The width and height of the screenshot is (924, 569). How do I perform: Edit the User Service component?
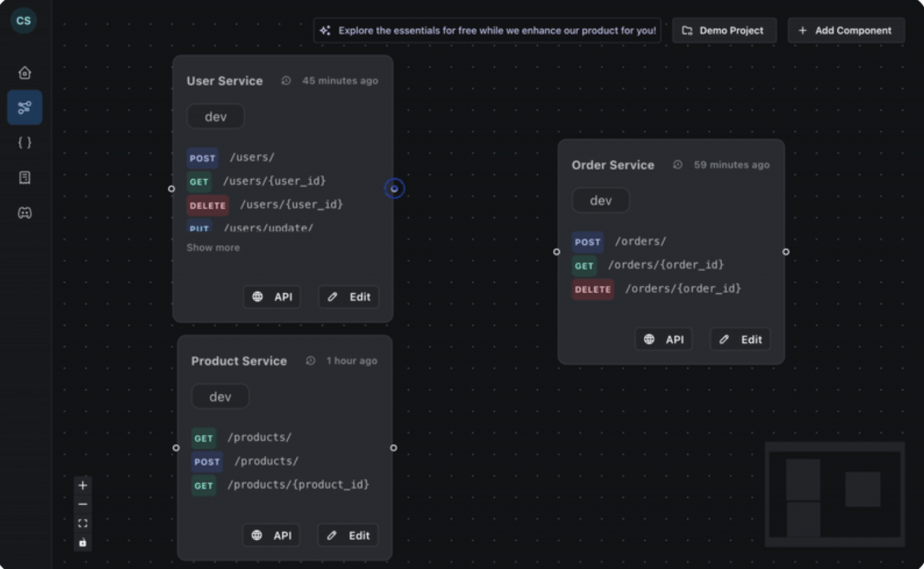[x=349, y=297]
